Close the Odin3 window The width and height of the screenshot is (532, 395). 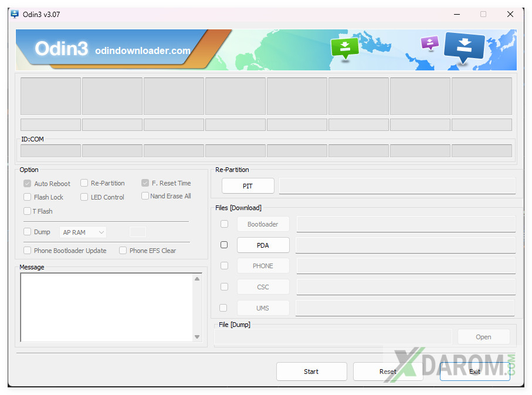point(510,14)
